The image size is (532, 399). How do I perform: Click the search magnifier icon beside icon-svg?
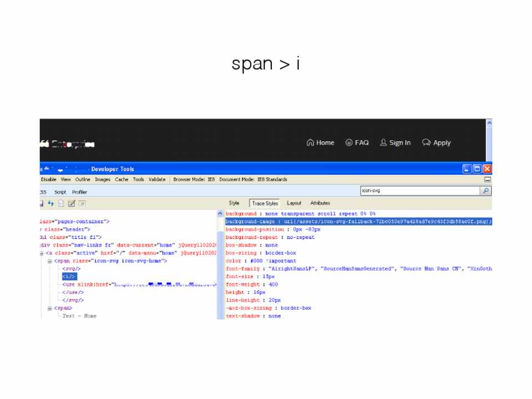click(485, 191)
